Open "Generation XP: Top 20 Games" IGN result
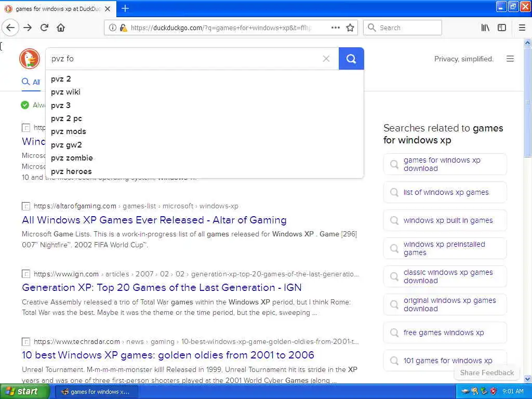 [x=162, y=287]
